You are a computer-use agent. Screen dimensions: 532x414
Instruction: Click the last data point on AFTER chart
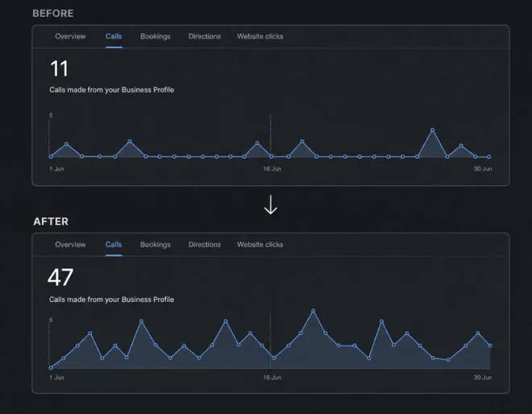click(490, 346)
